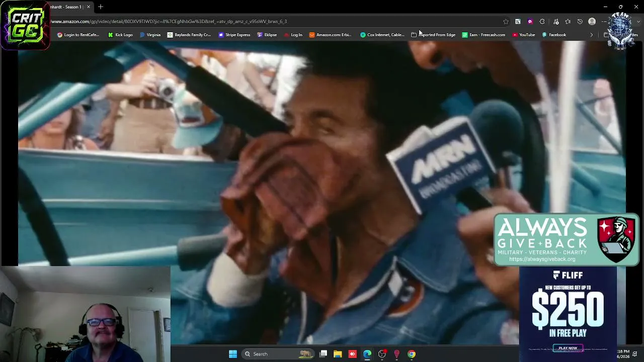Show more bookmarks chevron
This screenshot has height=362, width=644.
pyautogui.click(x=592, y=35)
